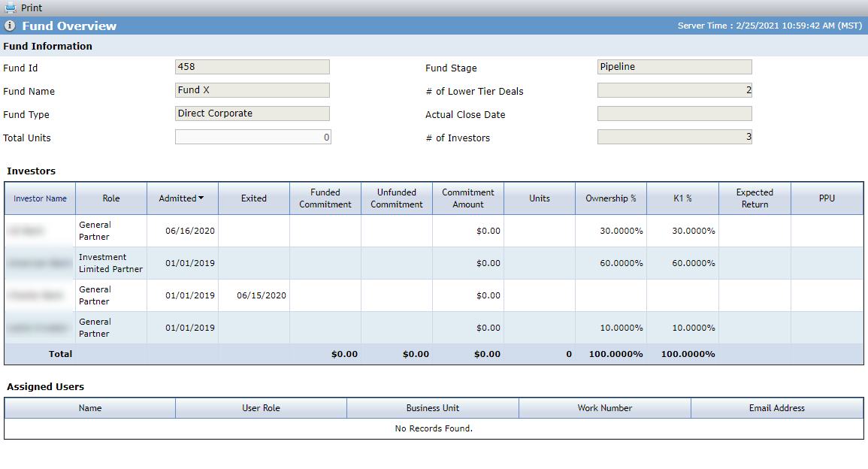Click the printer icon
This screenshot has width=868, height=469.
10,8
